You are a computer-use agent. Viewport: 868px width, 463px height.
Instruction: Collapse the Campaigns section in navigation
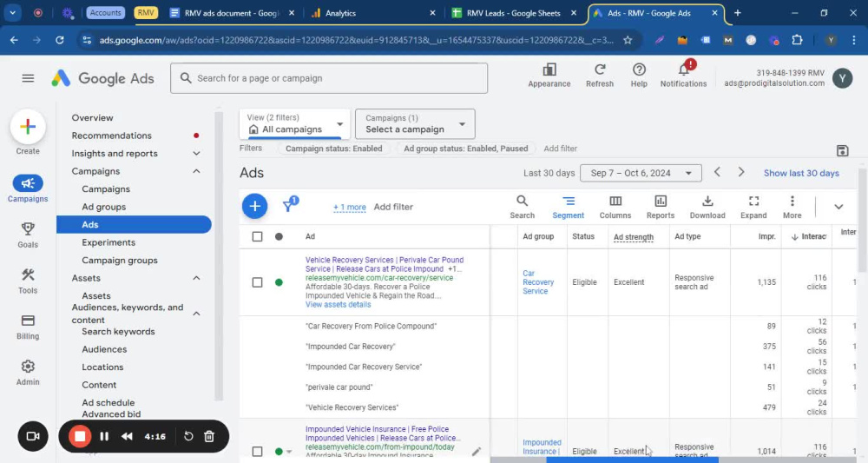pos(196,171)
